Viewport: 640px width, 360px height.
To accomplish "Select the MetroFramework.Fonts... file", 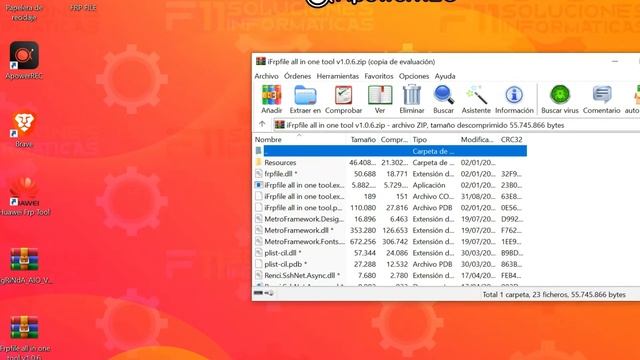I will click(390, 242).
